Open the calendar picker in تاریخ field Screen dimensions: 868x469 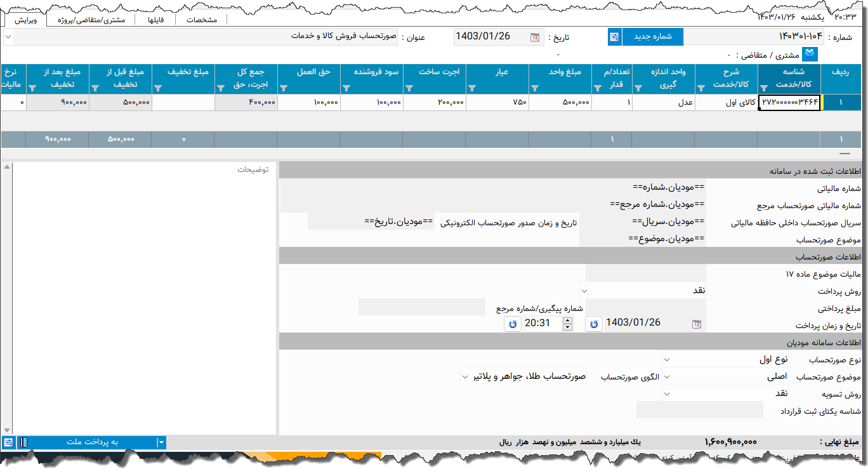click(534, 37)
